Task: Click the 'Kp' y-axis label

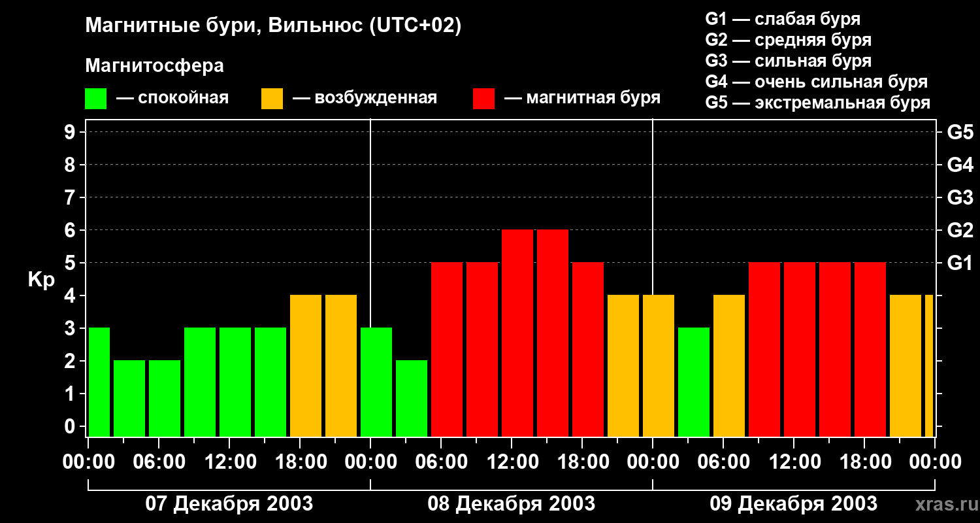Action: tap(41, 279)
